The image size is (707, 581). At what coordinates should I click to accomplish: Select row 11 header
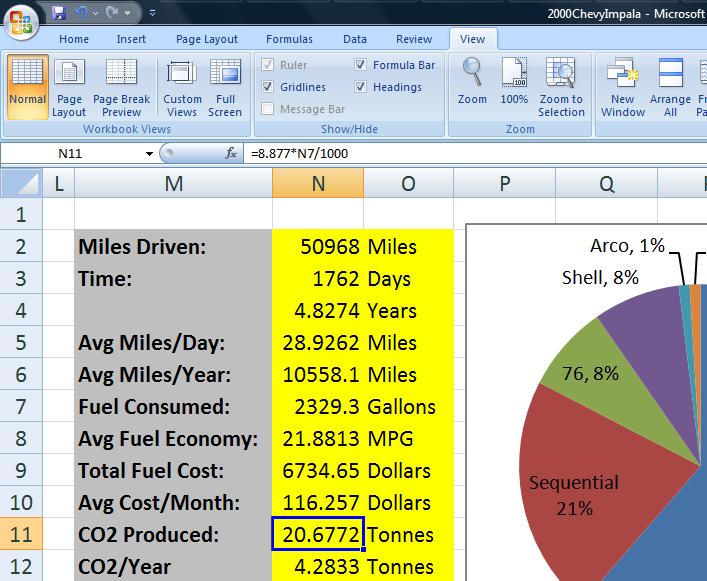pyautogui.click(x=21, y=534)
